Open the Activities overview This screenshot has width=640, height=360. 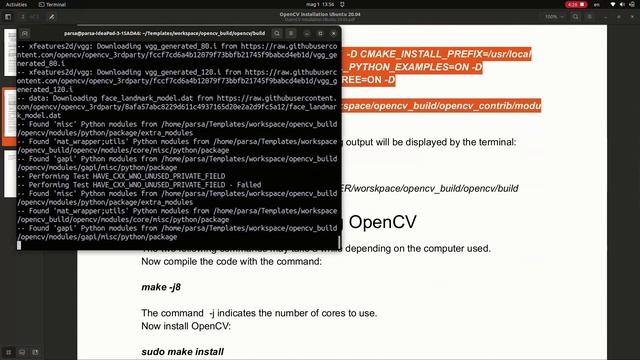click(16, 4)
